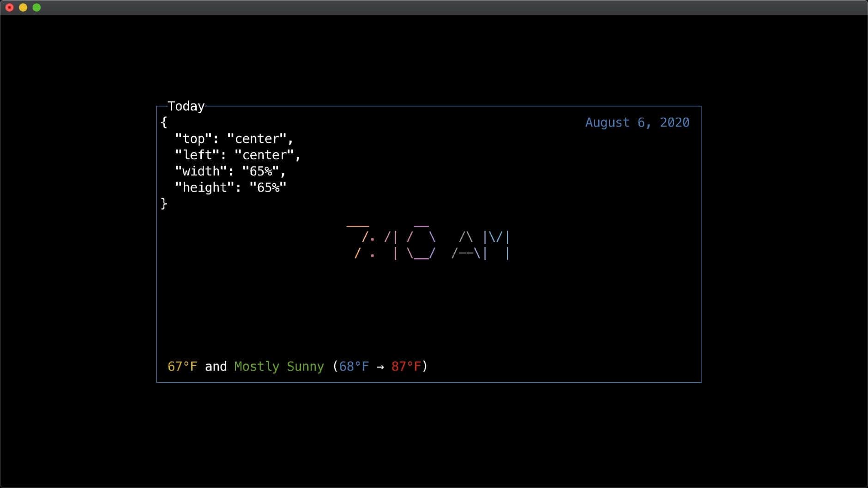Select the 67°F current temperature text
This screenshot has width=868, height=488.
coord(182,366)
